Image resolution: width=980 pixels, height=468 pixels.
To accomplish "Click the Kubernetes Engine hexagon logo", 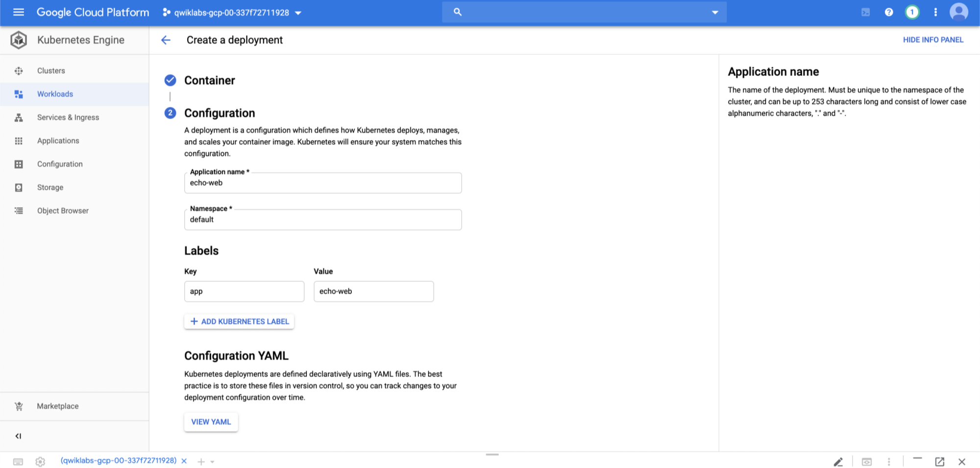I will [x=19, y=40].
